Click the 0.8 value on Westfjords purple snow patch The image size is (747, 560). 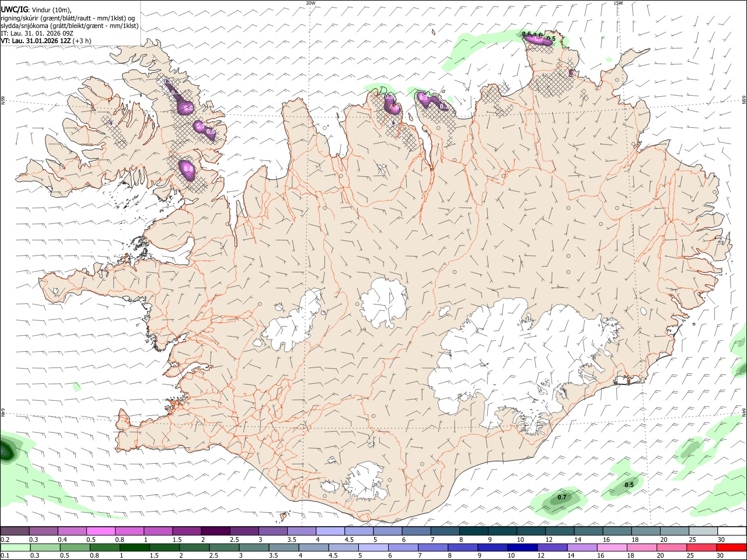[188, 169]
